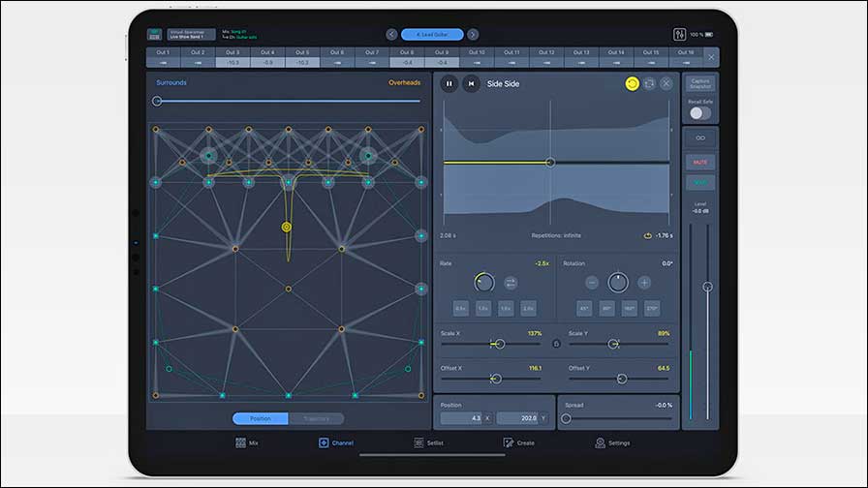Mute the channel with MUTE button
Screen dimensions: 868x488
click(x=700, y=162)
